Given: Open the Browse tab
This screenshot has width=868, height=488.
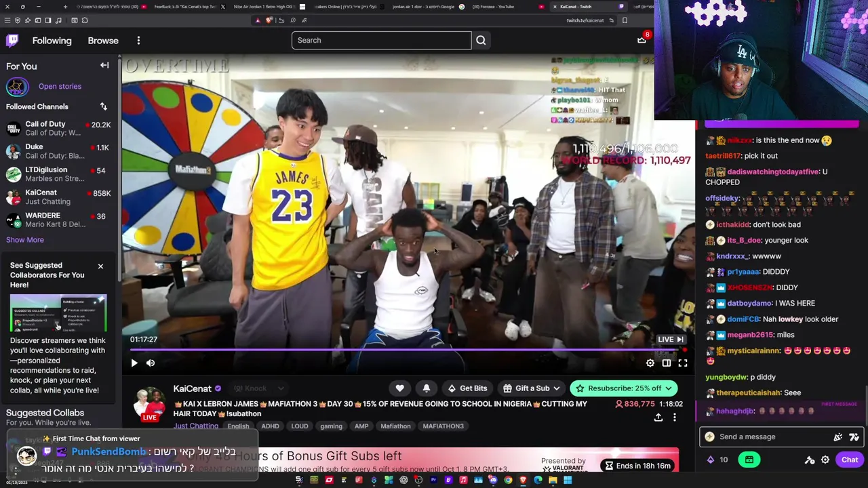Looking at the screenshot, I should click(x=103, y=41).
